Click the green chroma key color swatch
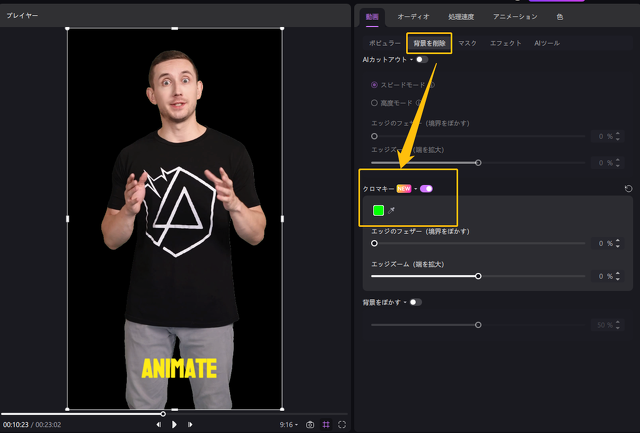Image resolution: width=640 pixels, height=433 pixels. click(378, 210)
